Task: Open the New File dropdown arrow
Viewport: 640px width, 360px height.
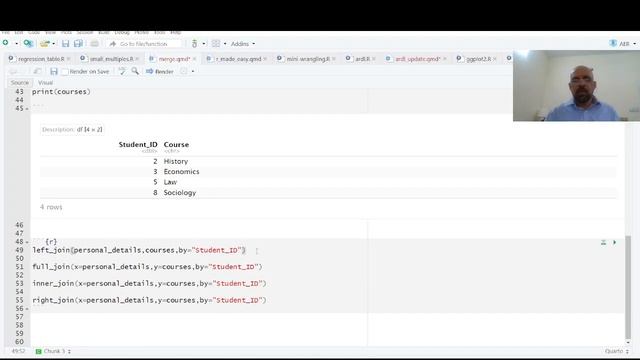Action: pos(16,44)
